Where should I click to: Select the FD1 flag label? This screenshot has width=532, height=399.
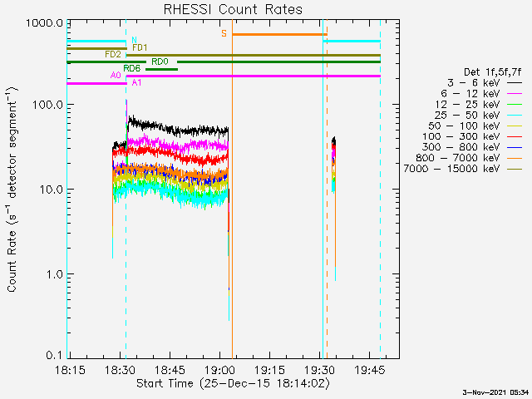(140, 47)
